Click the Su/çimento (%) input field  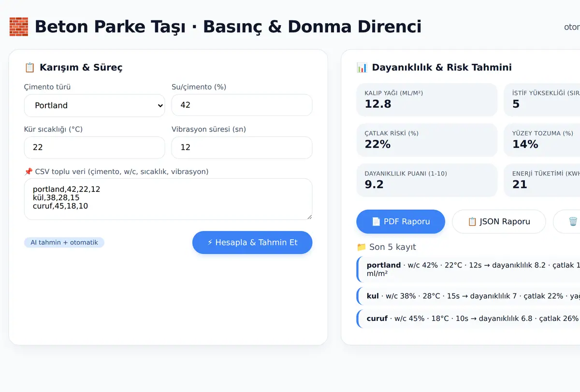pyautogui.click(x=242, y=105)
